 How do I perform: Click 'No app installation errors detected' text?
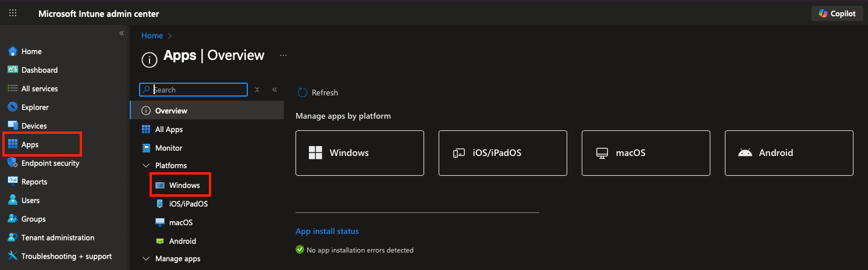click(360, 250)
